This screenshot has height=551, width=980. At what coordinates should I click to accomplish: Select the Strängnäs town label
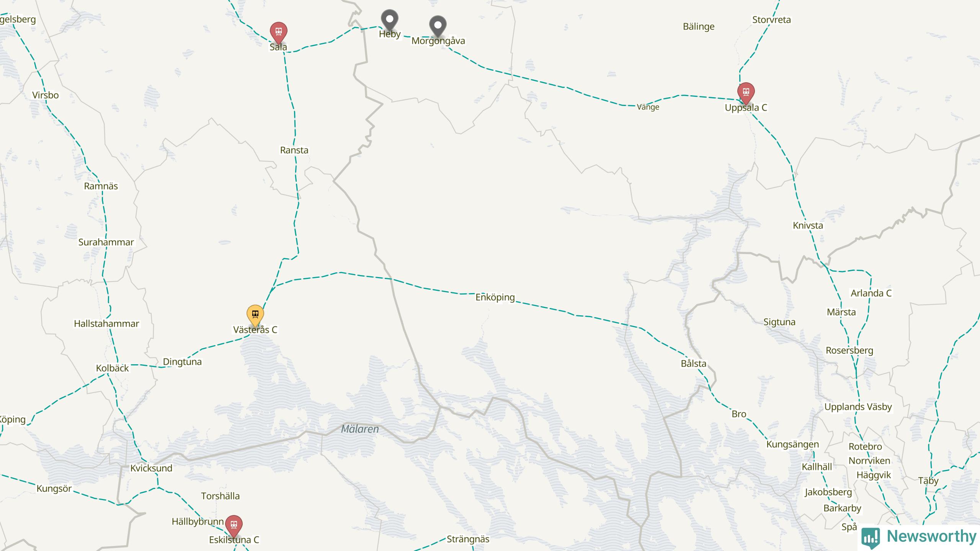tap(468, 539)
